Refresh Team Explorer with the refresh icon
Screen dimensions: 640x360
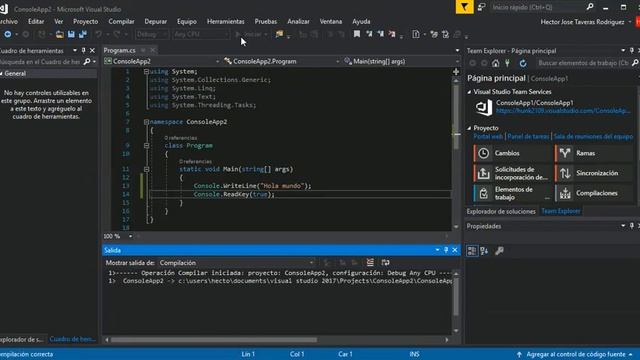tap(523, 63)
